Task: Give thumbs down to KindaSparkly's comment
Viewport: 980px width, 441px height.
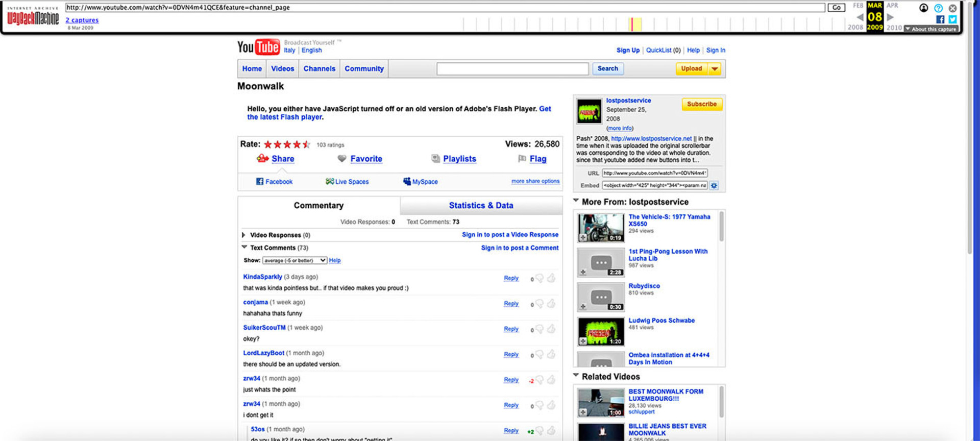Action: pyautogui.click(x=540, y=279)
